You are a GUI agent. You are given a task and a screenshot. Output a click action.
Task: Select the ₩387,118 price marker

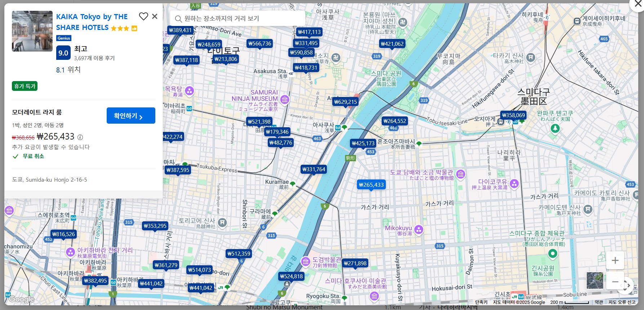tap(187, 60)
